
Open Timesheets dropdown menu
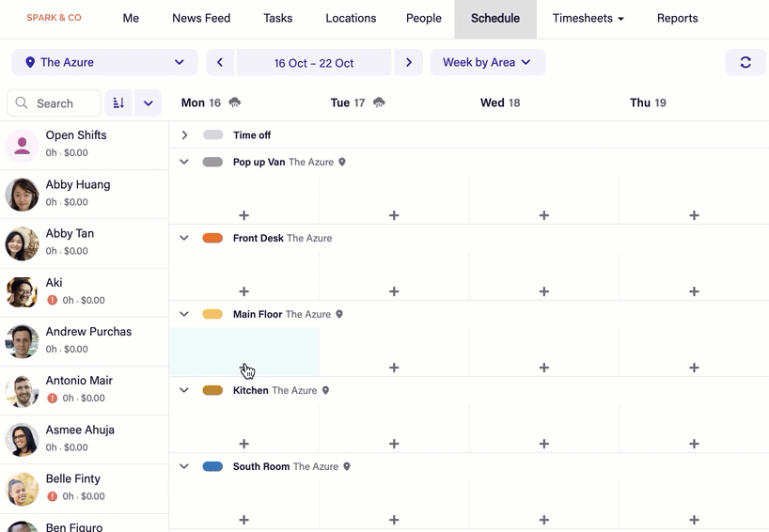(x=588, y=18)
